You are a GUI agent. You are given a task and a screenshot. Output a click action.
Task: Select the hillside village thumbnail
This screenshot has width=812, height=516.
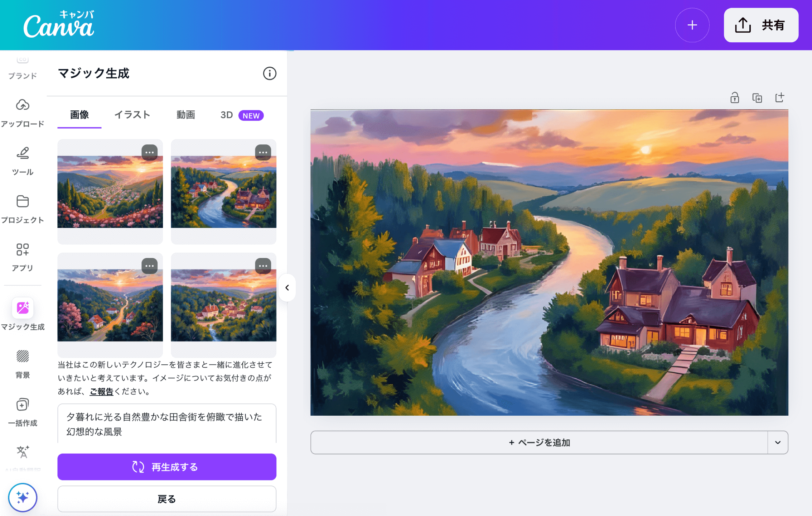pos(223,305)
